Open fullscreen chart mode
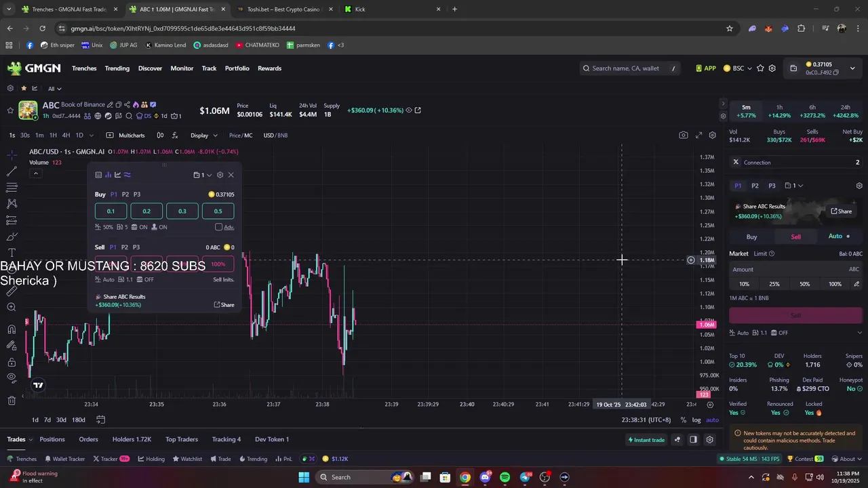 tap(698, 135)
